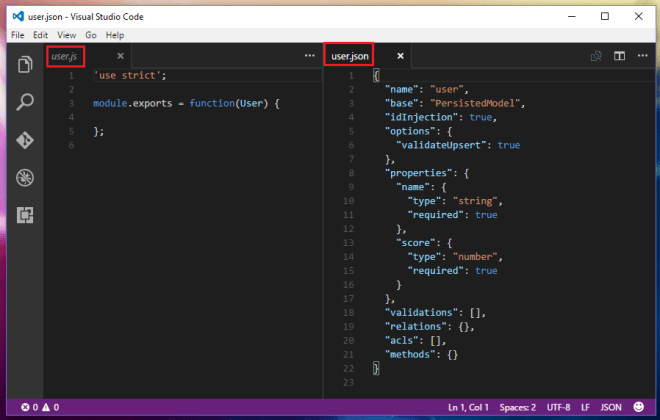Open the Source Control (Git) view
The image size is (660, 420).
[x=26, y=139]
